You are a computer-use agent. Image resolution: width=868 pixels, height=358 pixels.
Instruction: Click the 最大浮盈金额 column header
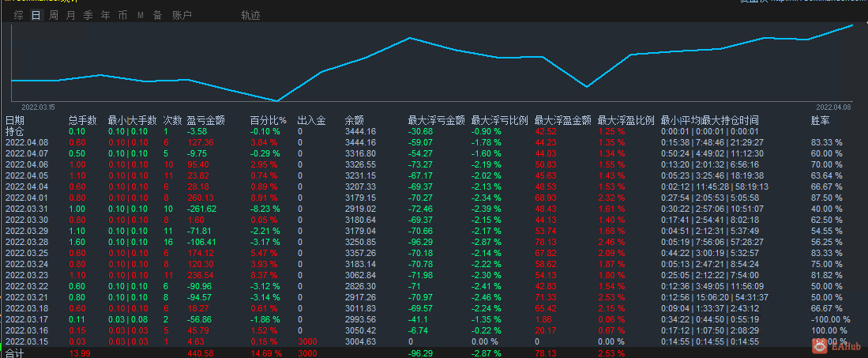(x=563, y=120)
